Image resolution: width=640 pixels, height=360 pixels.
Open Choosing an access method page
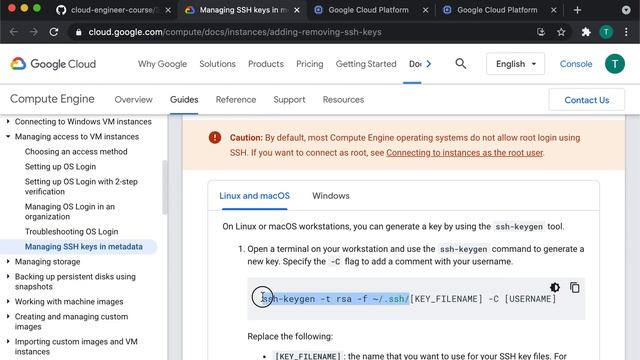[76, 152]
